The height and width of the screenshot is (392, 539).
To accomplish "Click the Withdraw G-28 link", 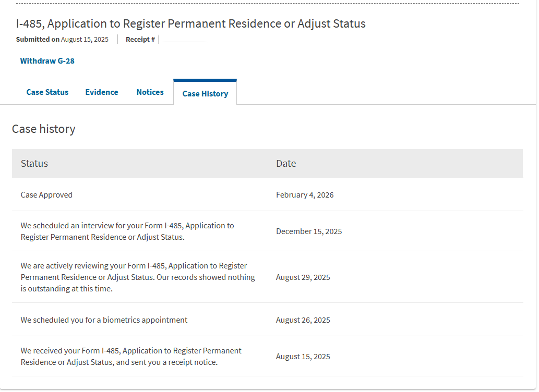I will [47, 61].
